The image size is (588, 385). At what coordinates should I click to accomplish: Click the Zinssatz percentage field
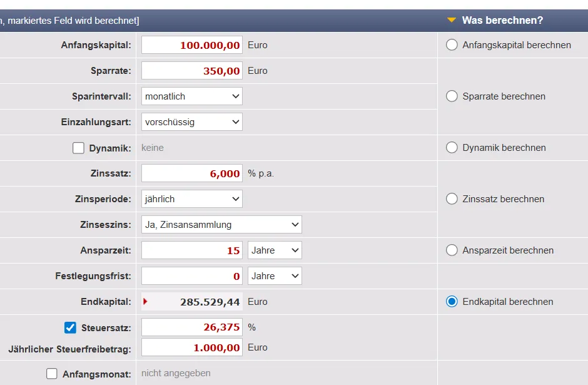[191, 173]
